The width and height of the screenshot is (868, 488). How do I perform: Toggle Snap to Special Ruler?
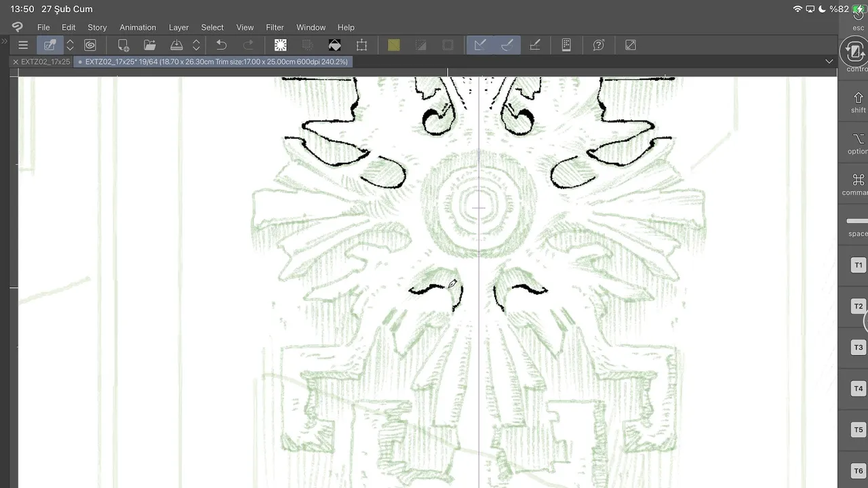(x=507, y=45)
